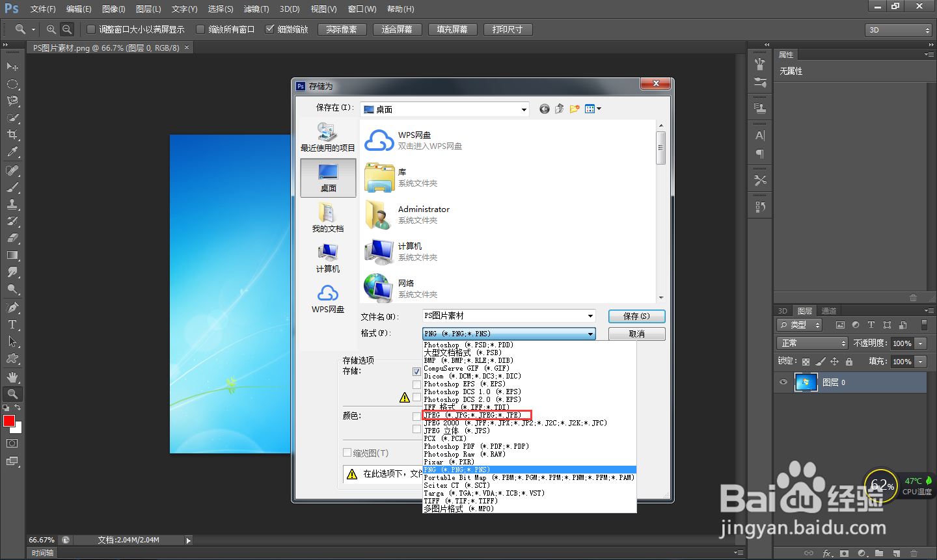Select the Horizontal Type tool
Screen dimensions: 937x560
click(12, 325)
